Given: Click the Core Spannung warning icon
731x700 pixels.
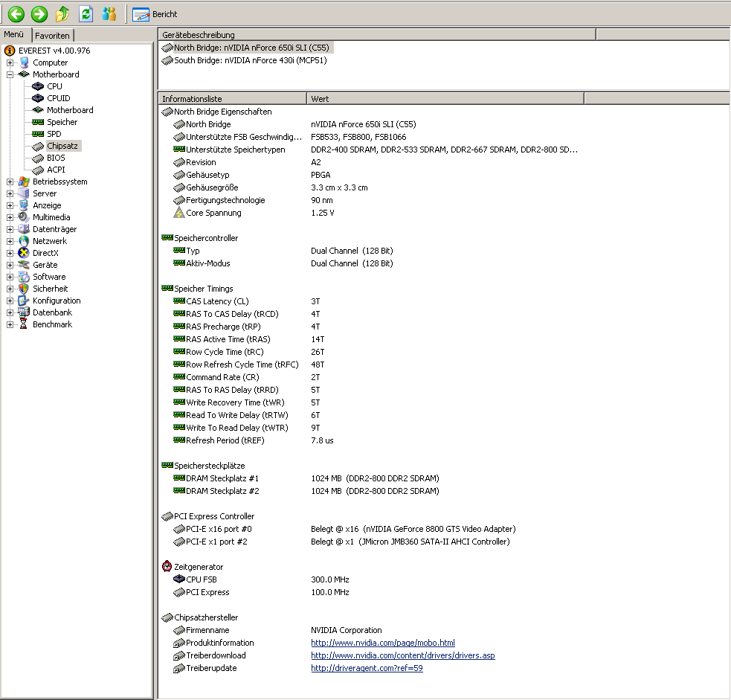Looking at the screenshot, I should (179, 213).
